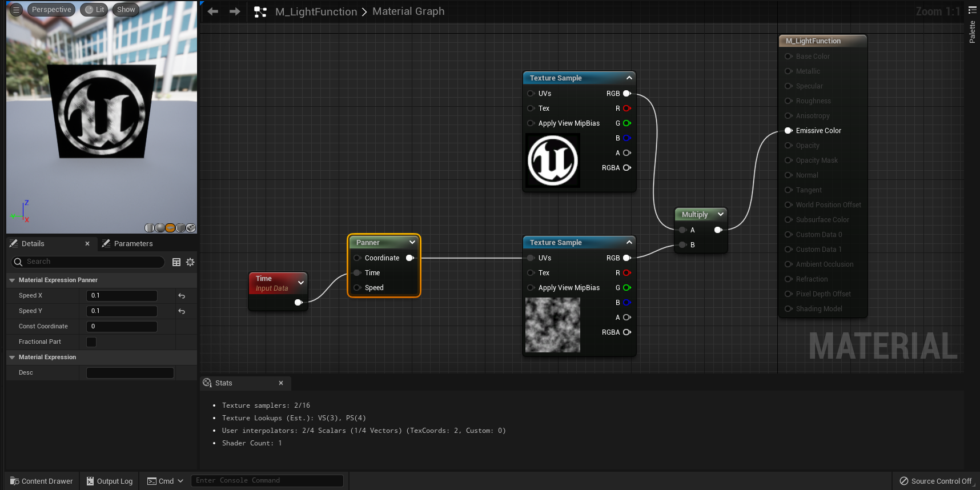
Task: Focus the Enter Console Command field
Action: [x=267, y=481]
